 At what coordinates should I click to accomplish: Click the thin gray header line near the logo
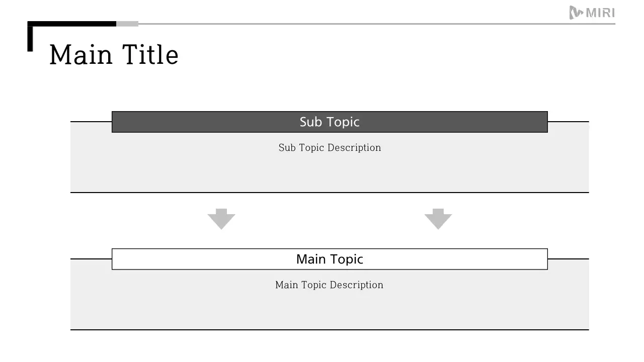pos(352,24)
